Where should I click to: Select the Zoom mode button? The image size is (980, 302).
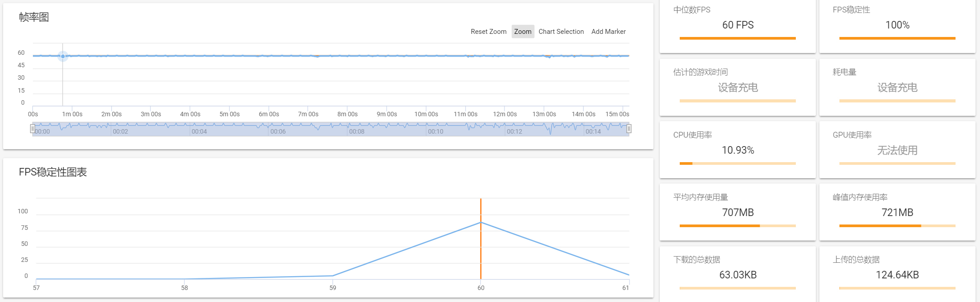click(523, 32)
